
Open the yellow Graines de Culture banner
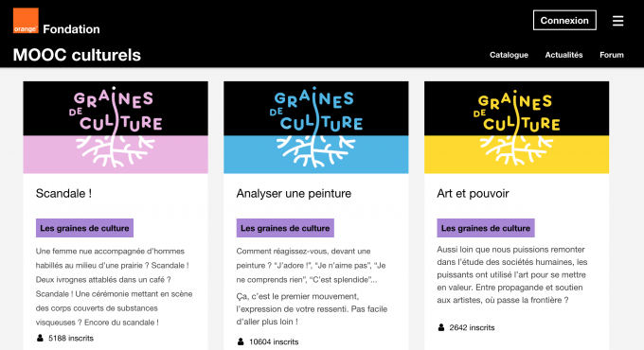[x=517, y=127]
